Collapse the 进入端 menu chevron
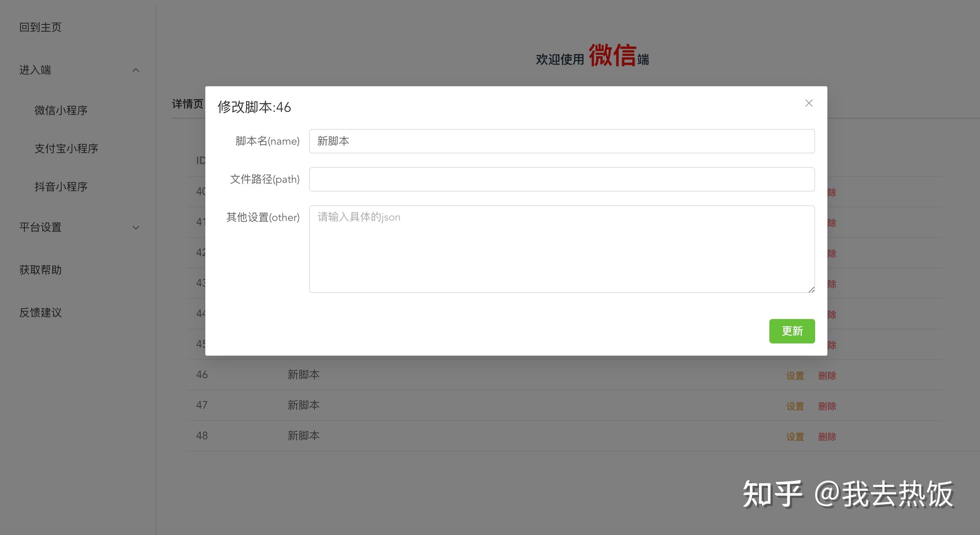 135,70
